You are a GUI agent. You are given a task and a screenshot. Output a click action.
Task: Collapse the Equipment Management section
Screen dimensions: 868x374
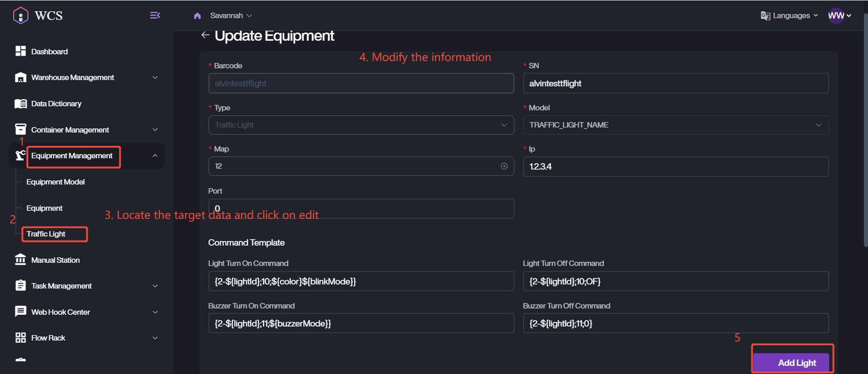pyautogui.click(x=155, y=156)
